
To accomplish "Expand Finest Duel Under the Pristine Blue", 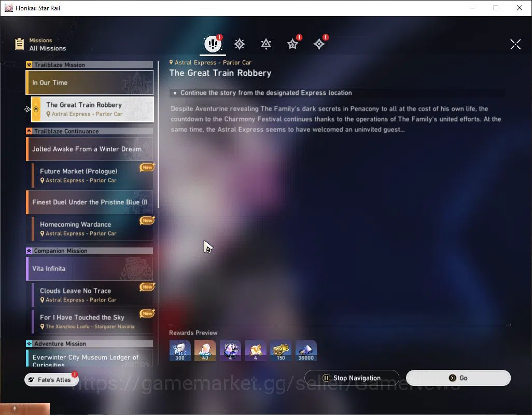I will coord(90,202).
